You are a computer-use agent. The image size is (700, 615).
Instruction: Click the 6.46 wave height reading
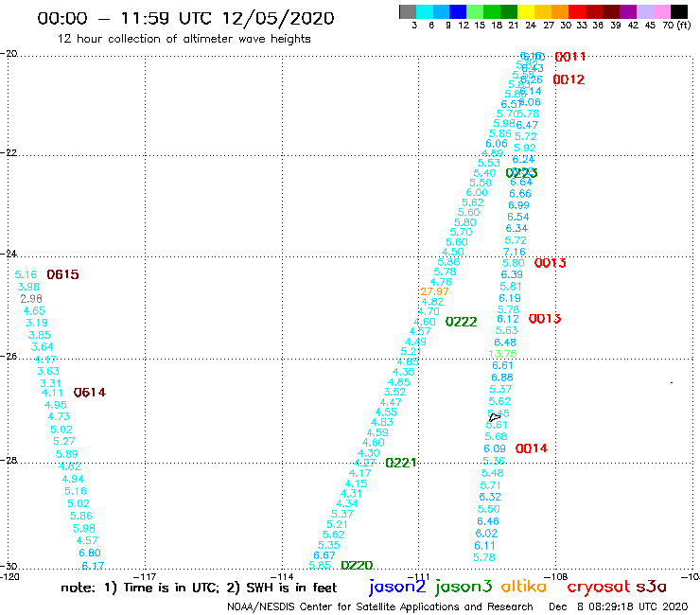click(x=487, y=521)
